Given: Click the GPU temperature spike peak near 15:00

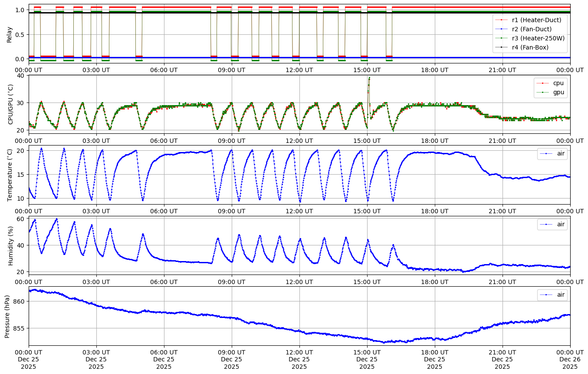Looking at the screenshot, I should pyautogui.click(x=369, y=78).
